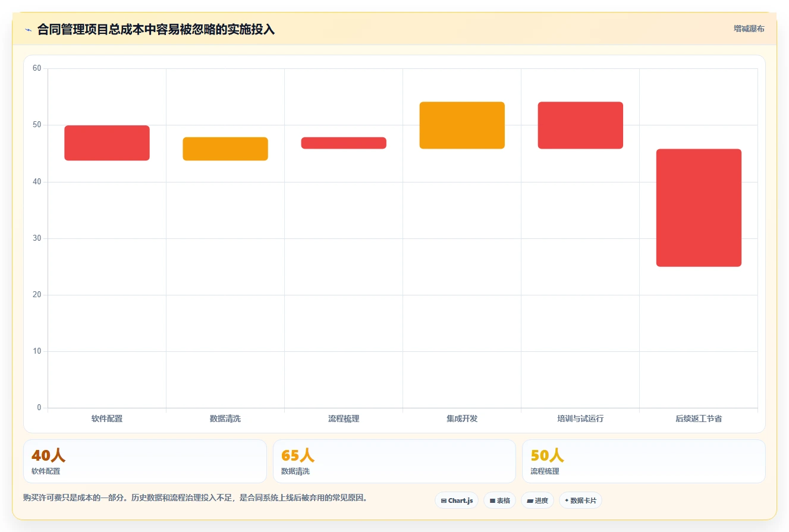Click the 培训与试运行 x-axis label
This screenshot has height=532, width=789.
580,418
